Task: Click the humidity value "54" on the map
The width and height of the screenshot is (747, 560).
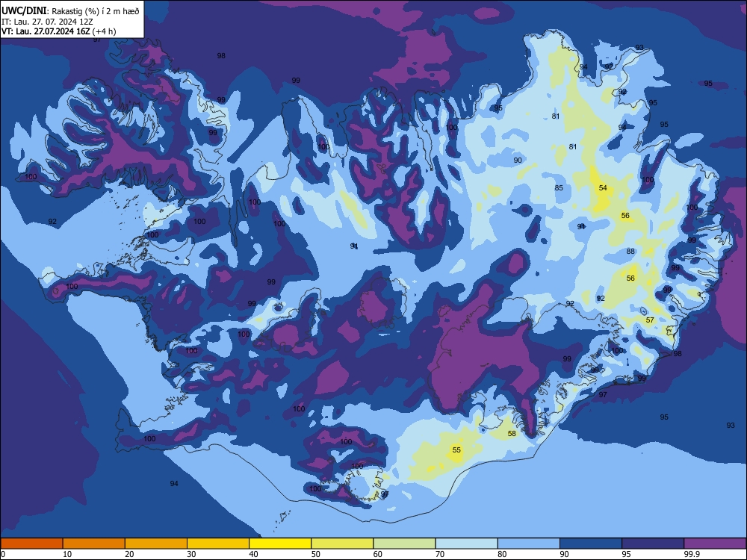Action: coord(603,188)
